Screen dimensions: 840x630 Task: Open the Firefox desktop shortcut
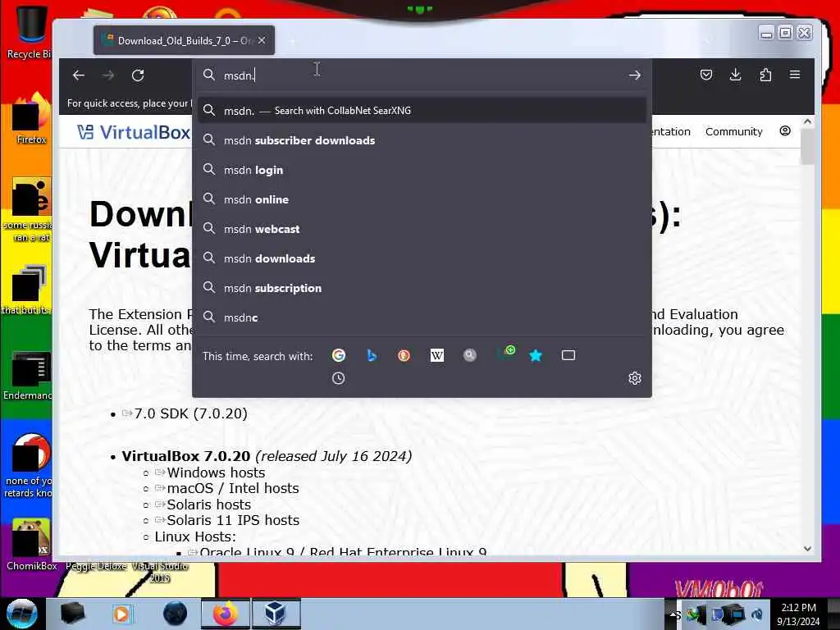[x=31, y=118]
